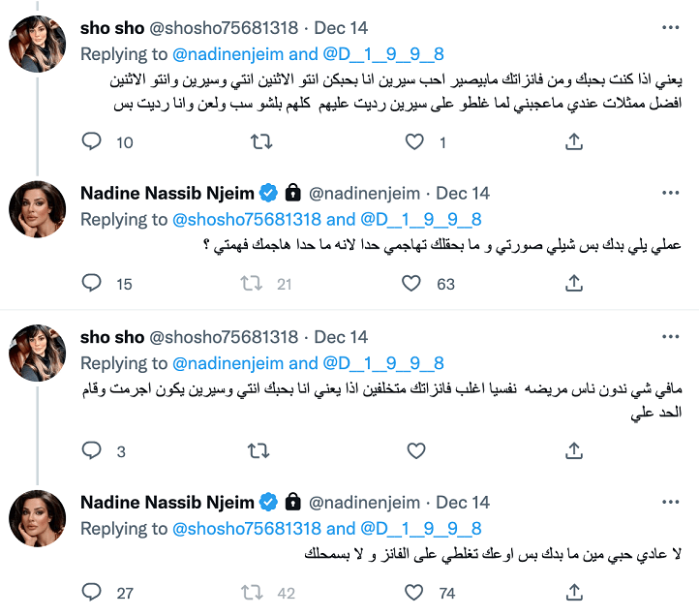Share Nadine's tweet with 74 likes
Screen dimensions: 699x616
click(573, 592)
